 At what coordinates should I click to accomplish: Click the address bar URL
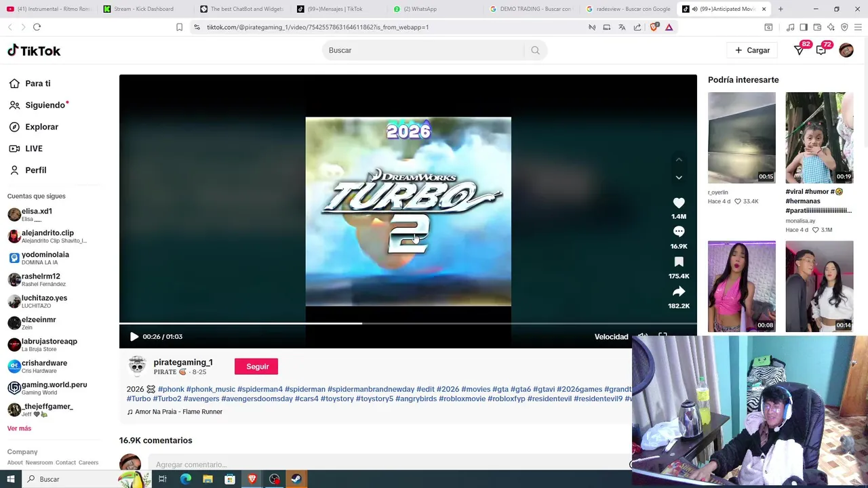point(317,27)
